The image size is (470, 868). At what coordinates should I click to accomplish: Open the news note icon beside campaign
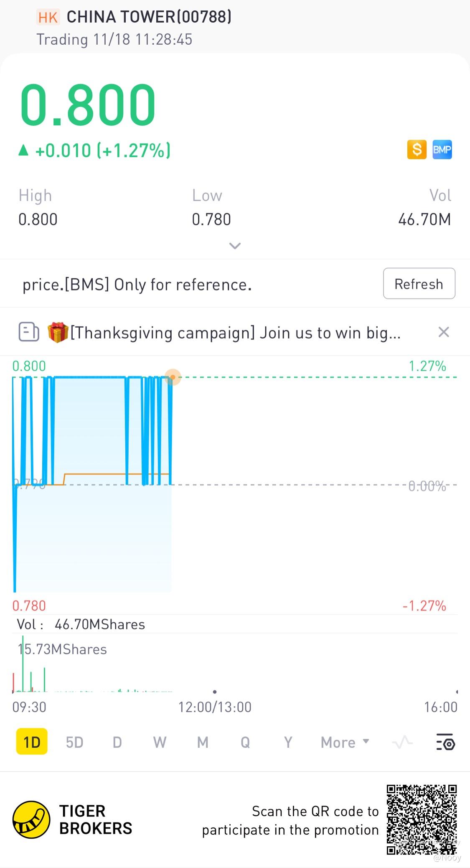(29, 332)
